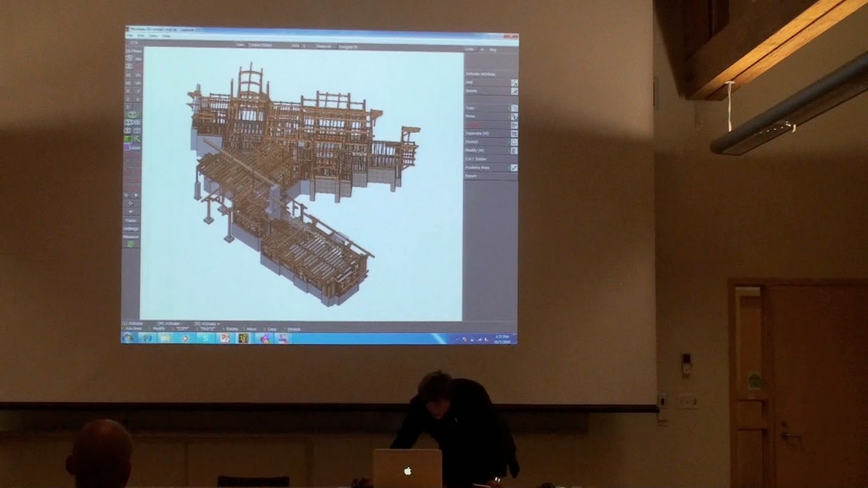
Task: Select the Copy function in right panel
Action: 470,108
